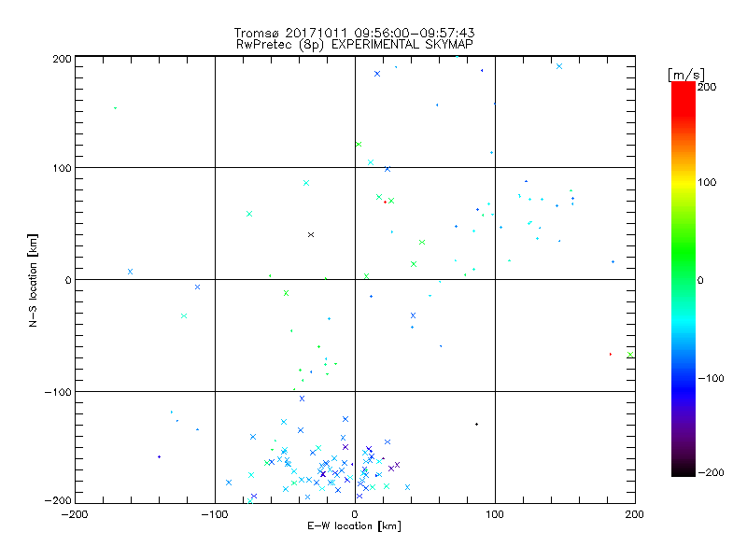
Task: Click the light blue X marker in the top-right cell
Action: coord(559,66)
